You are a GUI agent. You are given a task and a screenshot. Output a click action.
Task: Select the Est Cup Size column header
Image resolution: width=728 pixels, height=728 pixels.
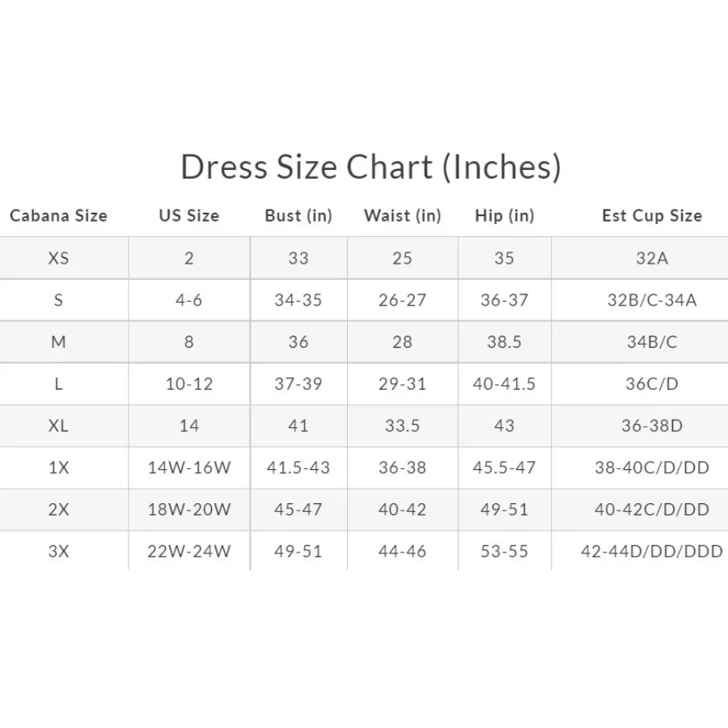(651, 216)
